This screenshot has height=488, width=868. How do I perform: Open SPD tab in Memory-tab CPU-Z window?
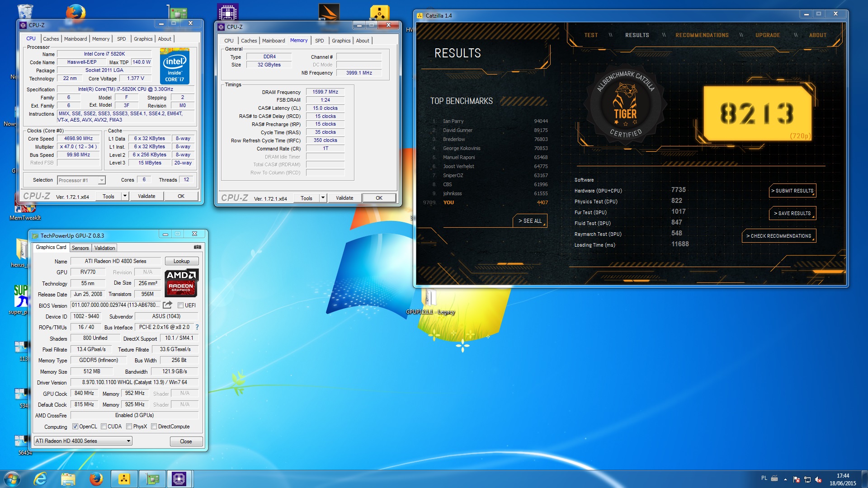coord(319,41)
